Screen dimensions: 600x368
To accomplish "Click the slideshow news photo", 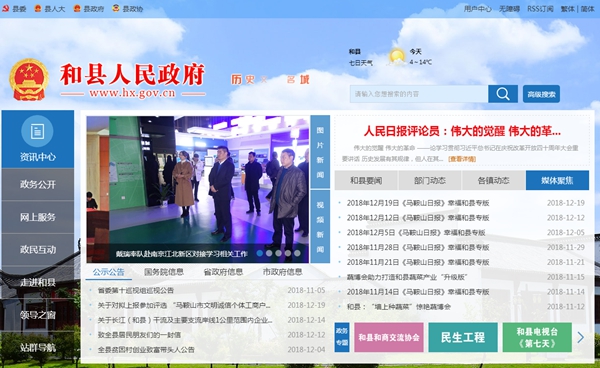I will click(197, 189).
